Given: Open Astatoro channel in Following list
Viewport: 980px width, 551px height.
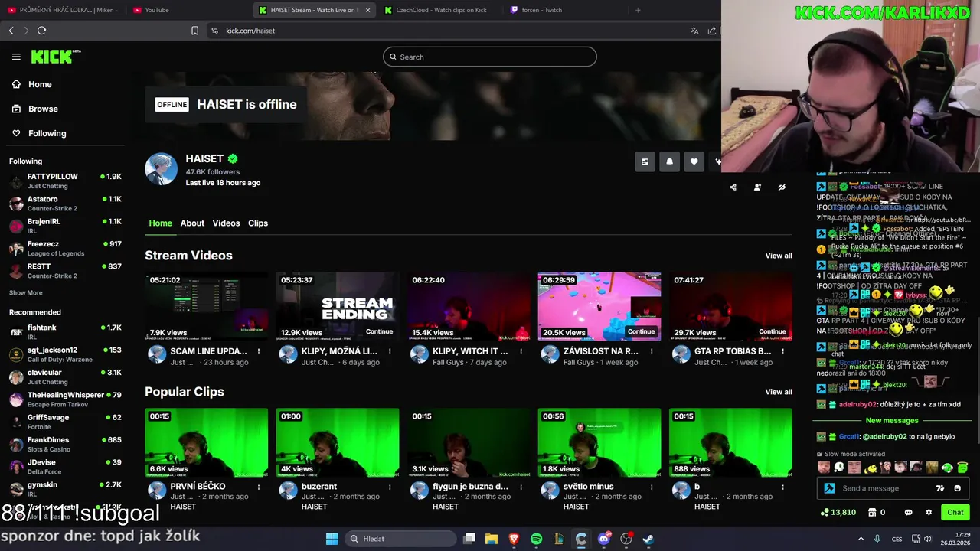Looking at the screenshot, I should tap(65, 204).
